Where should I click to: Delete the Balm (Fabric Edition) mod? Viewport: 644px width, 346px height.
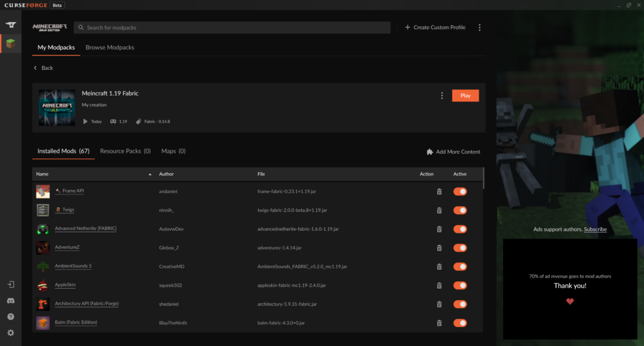coord(439,323)
